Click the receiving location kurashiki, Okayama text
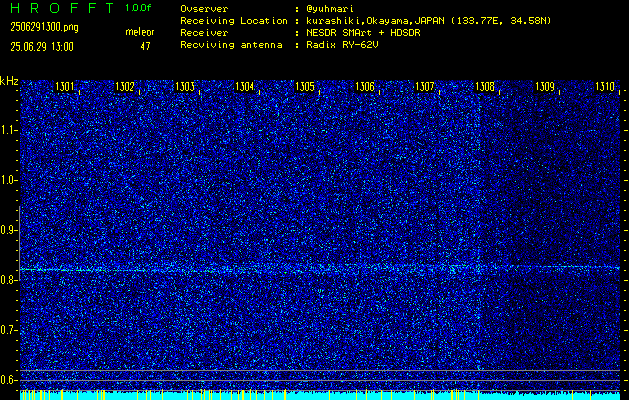The image size is (629, 400). click(429, 21)
